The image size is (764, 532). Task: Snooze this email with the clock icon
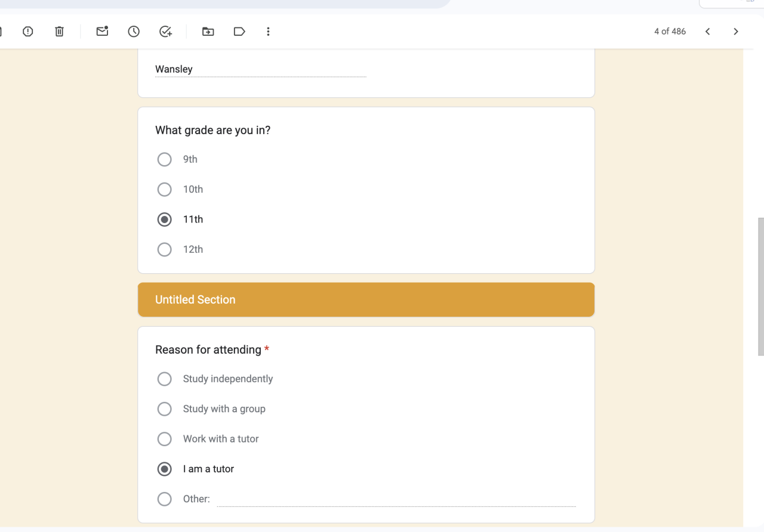[x=134, y=32]
